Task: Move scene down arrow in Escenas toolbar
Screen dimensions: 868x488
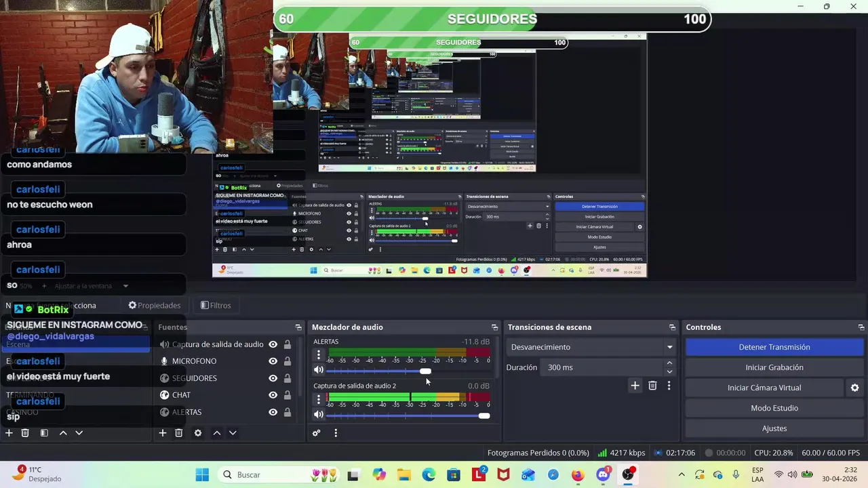Action: (79, 433)
